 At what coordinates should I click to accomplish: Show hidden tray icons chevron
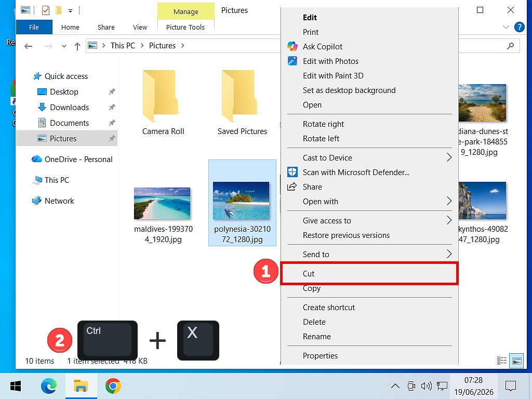(x=395, y=386)
